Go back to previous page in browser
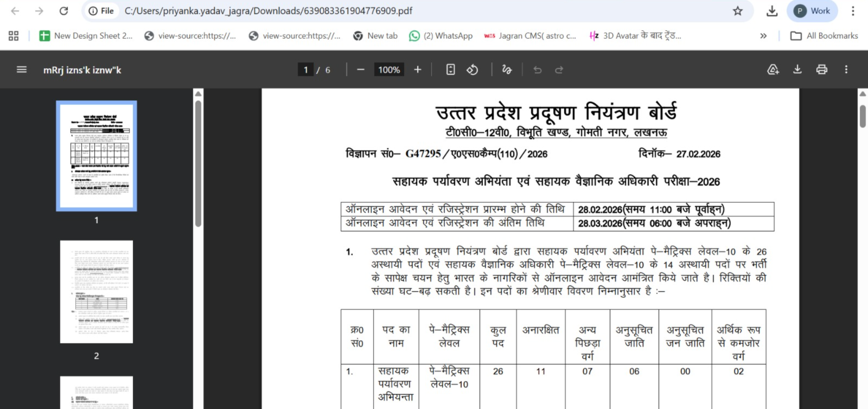This screenshot has height=409, width=868. pyautogui.click(x=15, y=11)
